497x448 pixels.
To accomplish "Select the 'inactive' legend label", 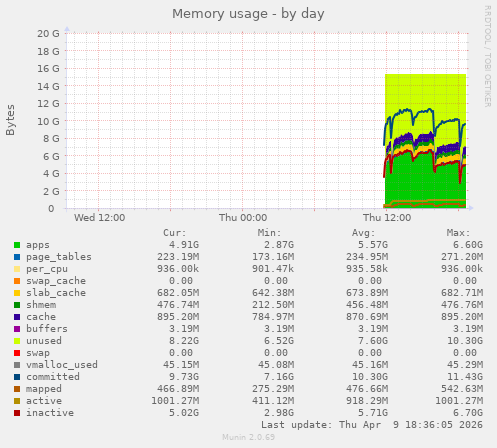I will tap(50, 413).
